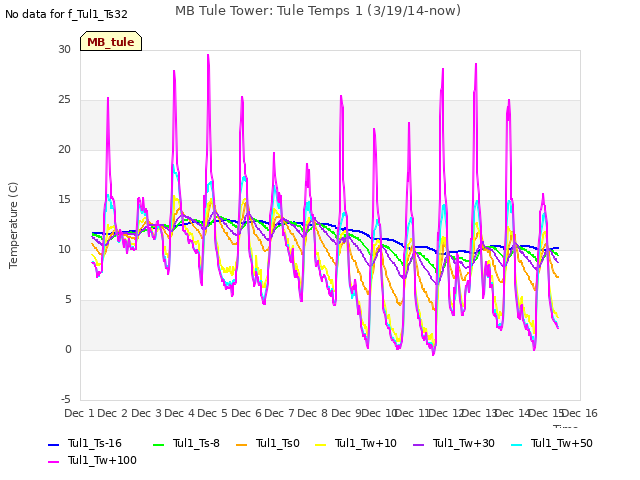Image resolution: width=640 pixels, height=480 pixels.
Task: Click the purple Tul1_Tw+30 legend swatch
Action: click(418, 444)
